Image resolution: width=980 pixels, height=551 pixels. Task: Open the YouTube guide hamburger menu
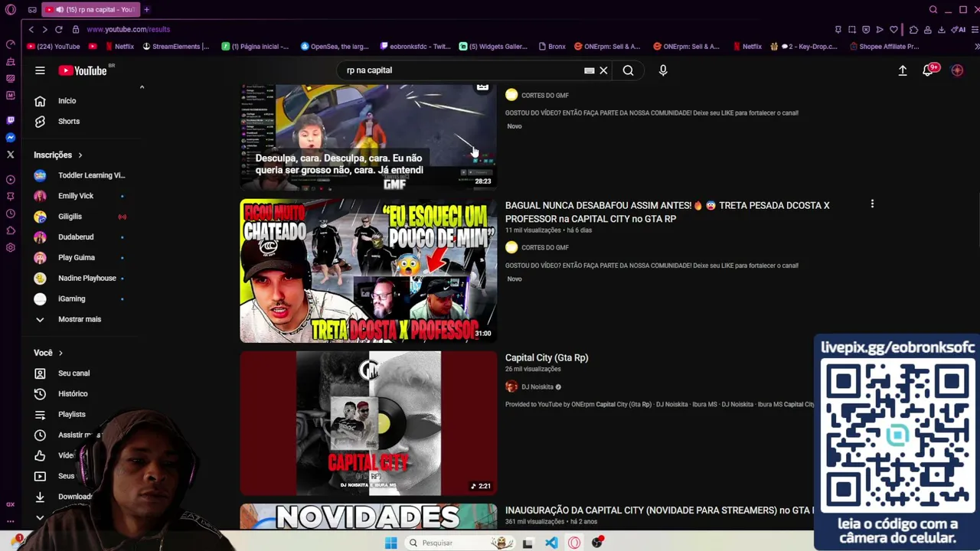coord(40,70)
